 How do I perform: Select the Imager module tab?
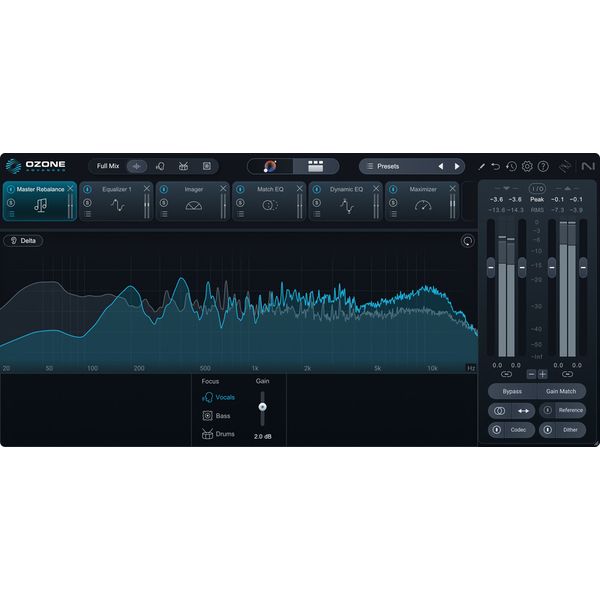click(193, 201)
